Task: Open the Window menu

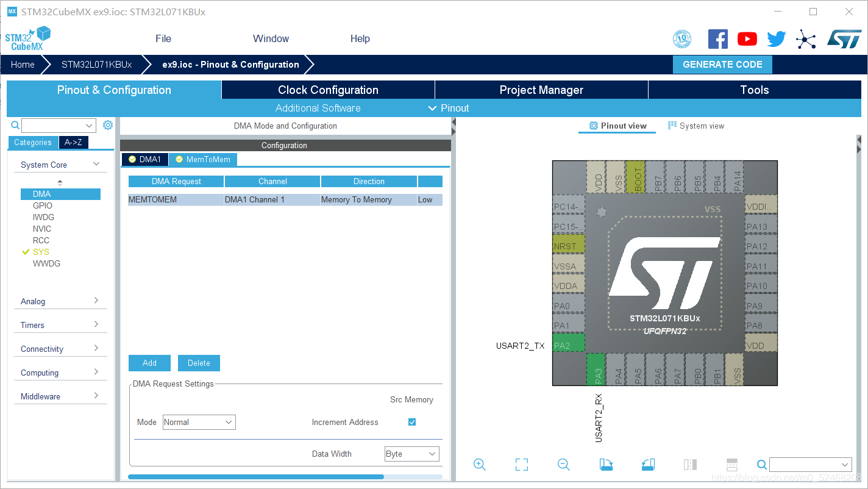Action: tap(271, 38)
